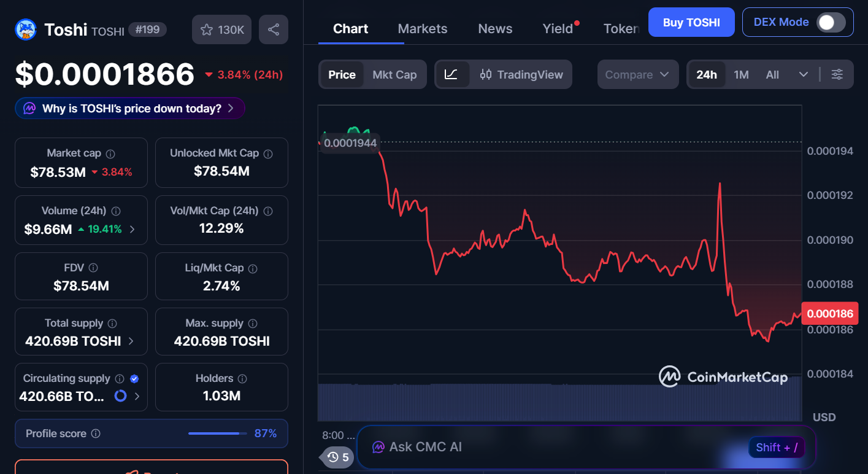Open chart display settings
This screenshot has height=474, width=868.
coord(837,74)
